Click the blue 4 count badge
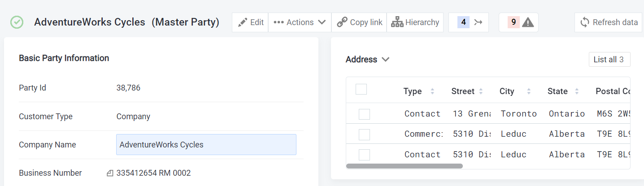Screen dimensions: 644x186 click(463, 22)
